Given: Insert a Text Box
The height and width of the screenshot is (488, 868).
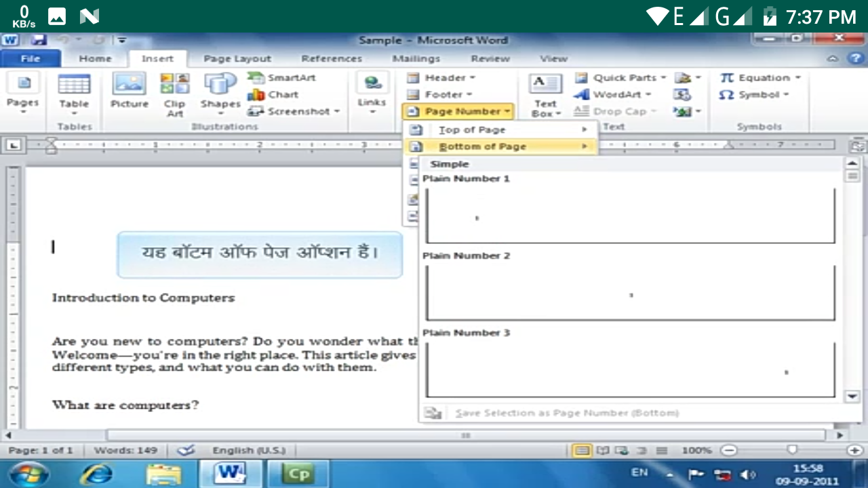Looking at the screenshot, I should click(x=545, y=95).
